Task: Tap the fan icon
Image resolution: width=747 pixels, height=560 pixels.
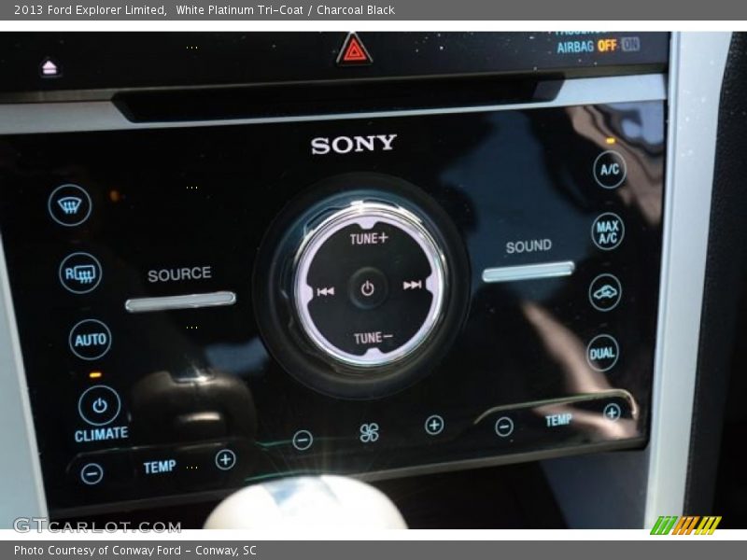Action: (x=369, y=432)
